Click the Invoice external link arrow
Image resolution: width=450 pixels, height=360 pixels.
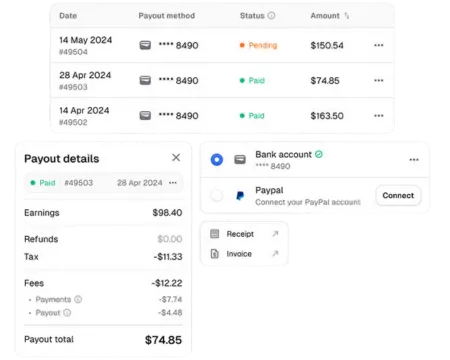pos(275,254)
